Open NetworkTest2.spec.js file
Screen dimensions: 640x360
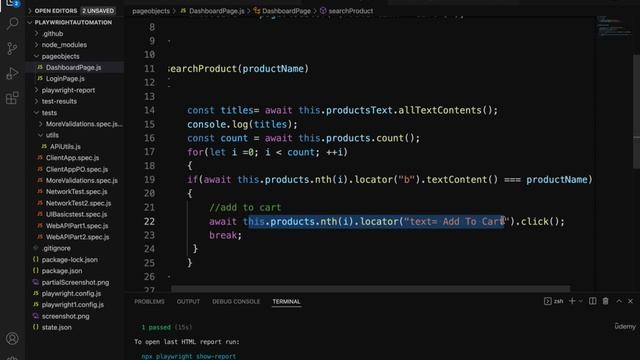(x=78, y=203)
